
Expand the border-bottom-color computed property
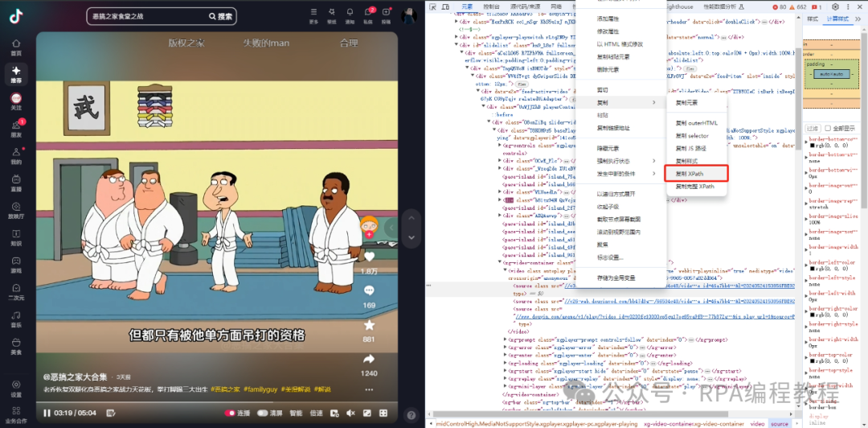pyautogui.click(x=806, y=142)
